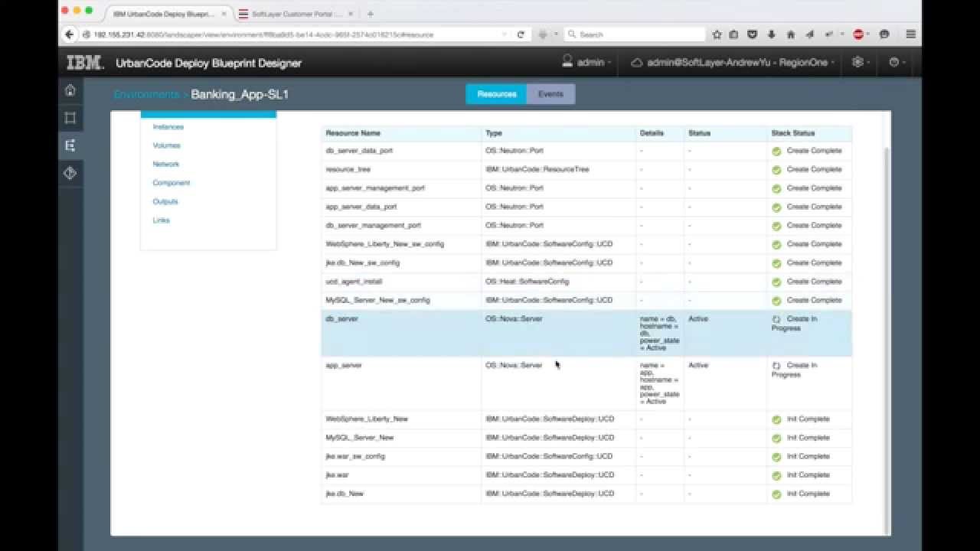Switch to the Resources view
980x551 pixels.
click(496, 94)
